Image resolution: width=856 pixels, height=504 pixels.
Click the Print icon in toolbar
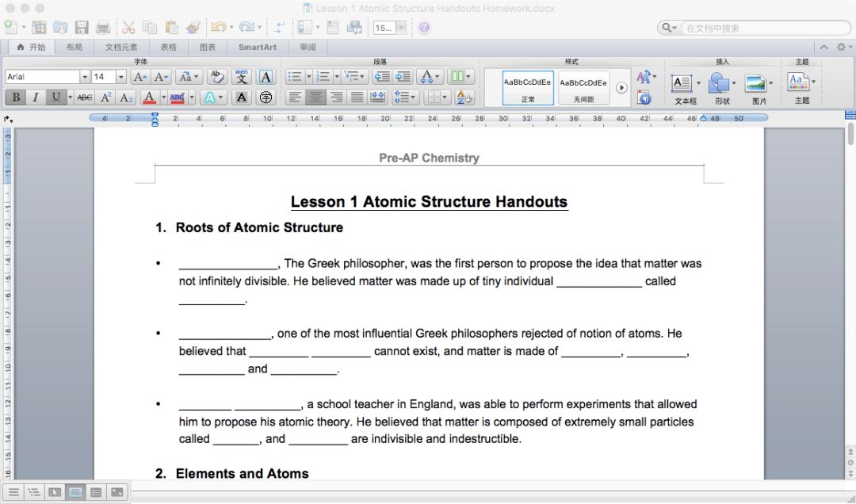(x=102, y=28)
